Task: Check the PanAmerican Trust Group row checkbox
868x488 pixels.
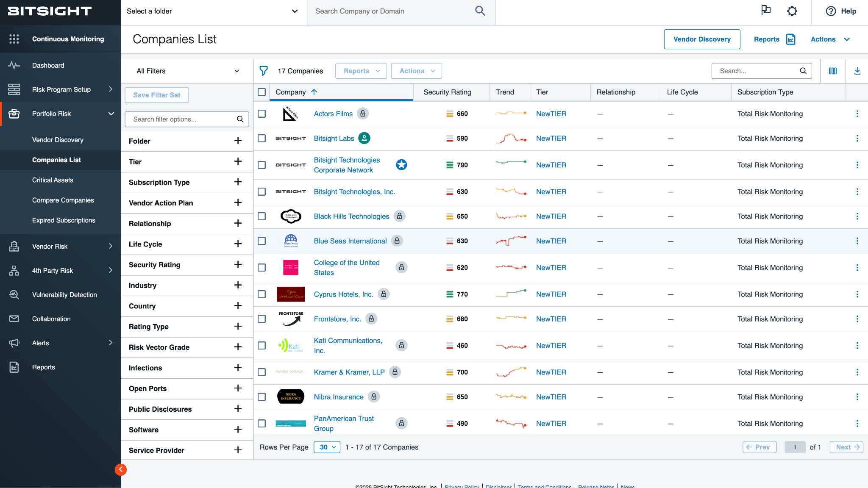Action: pos(262,423)
